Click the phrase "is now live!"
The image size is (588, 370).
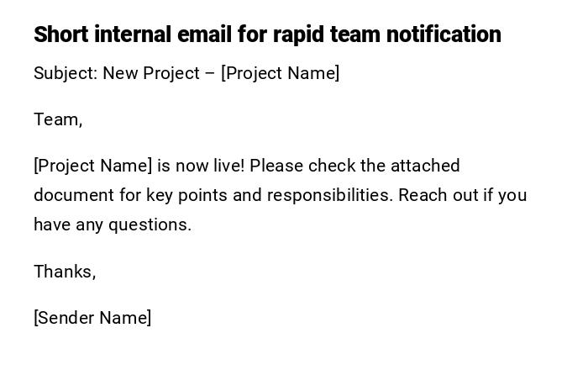[201, 166]
